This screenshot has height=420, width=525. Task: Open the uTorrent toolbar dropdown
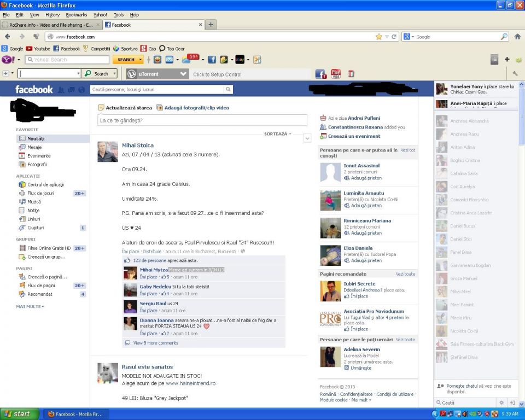click(x=183, y=74)
